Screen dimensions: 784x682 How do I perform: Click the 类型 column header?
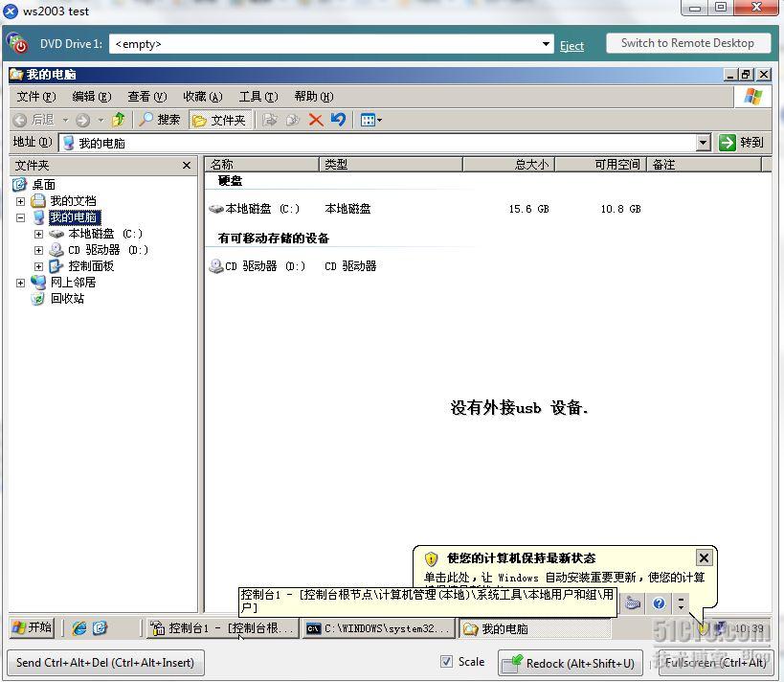click(391, 165)
